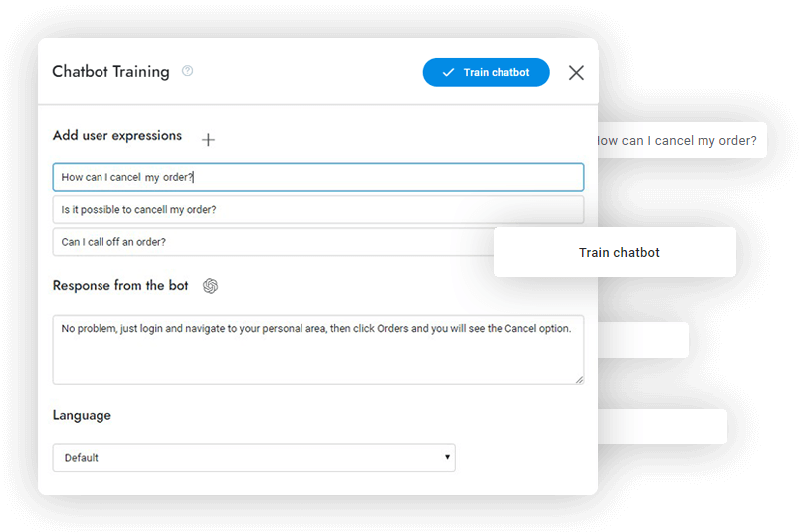
Task: Click the Language section label
Action: click(x=82, y=415)
